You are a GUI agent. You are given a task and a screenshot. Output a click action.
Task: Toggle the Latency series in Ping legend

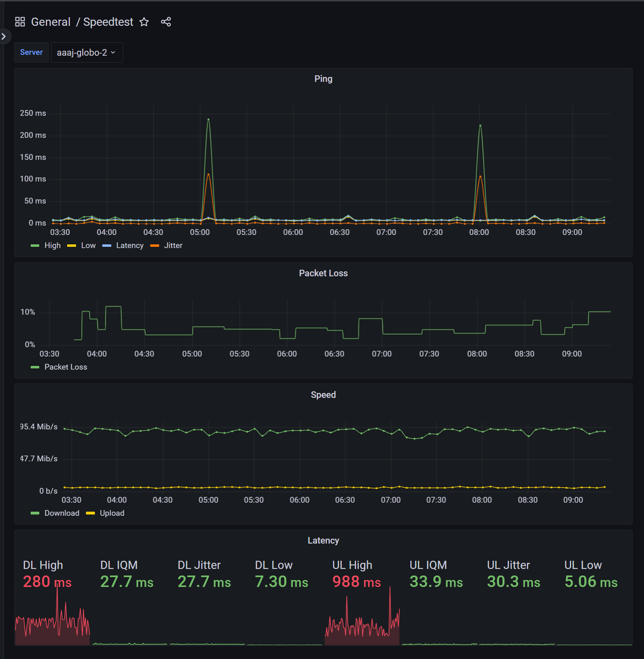click(130, 246)
